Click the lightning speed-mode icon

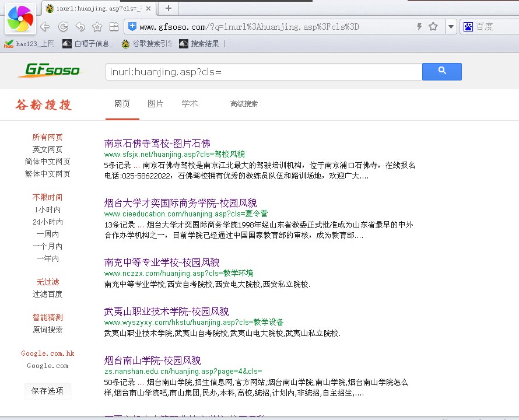coord(419,26)
